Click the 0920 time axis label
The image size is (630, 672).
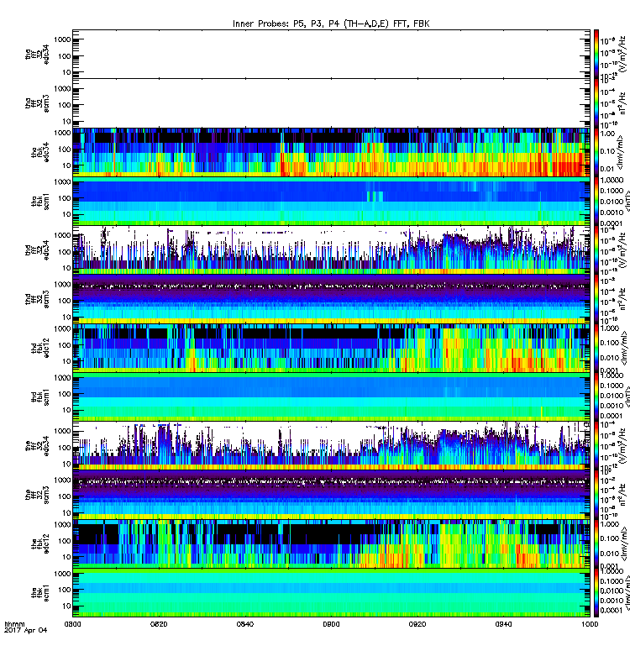[417, 624]
